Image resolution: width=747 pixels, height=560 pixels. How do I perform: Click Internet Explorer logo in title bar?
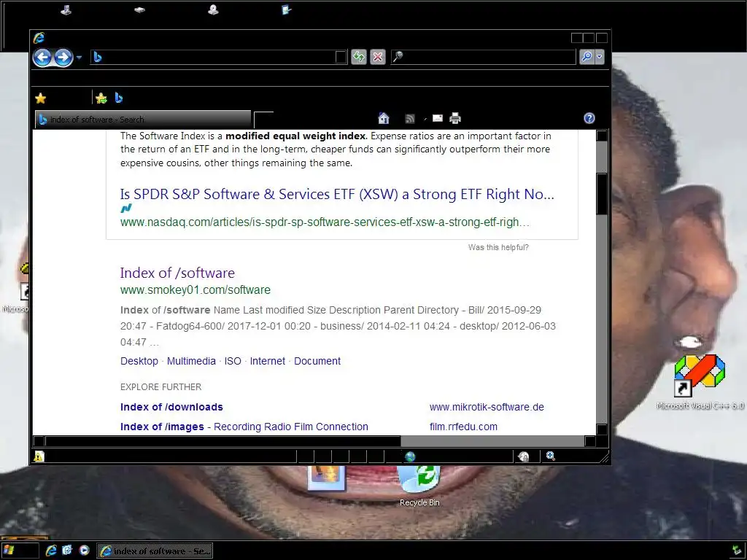coord(39,38)
